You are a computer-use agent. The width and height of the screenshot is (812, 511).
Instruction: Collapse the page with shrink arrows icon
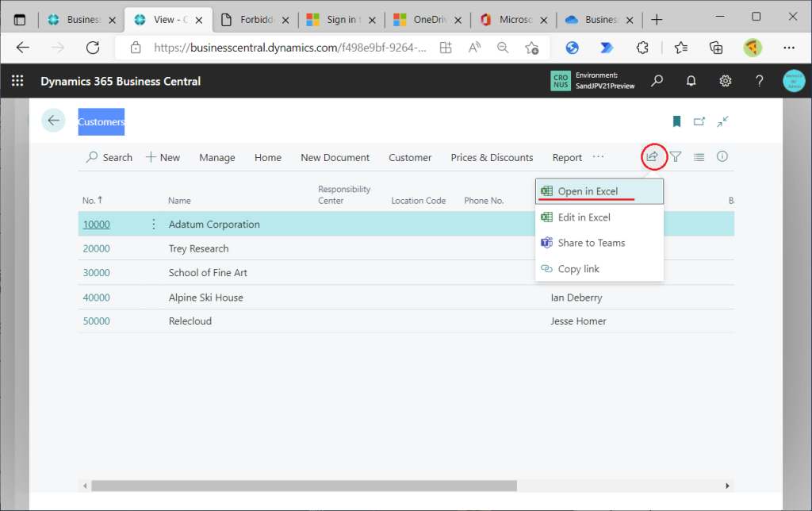pos(722,121)
